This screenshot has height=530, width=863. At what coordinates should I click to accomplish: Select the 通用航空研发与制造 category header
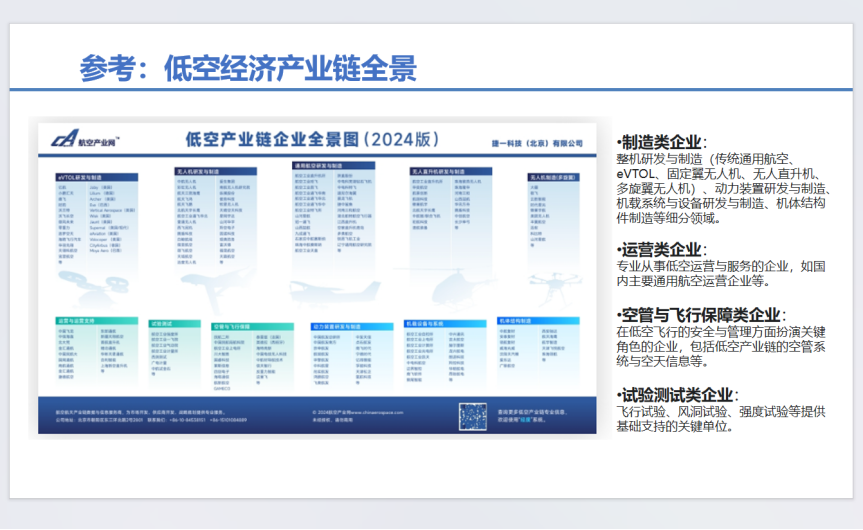click(x=320, y=164)
